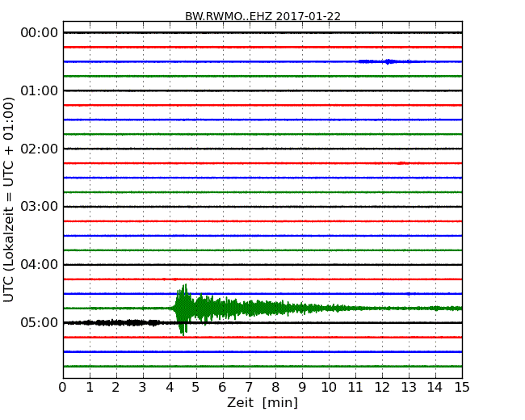This screenshot has width=525, height=420.
Task: Click the noisy black trace segment at 05:00
Action: (115, 322)
